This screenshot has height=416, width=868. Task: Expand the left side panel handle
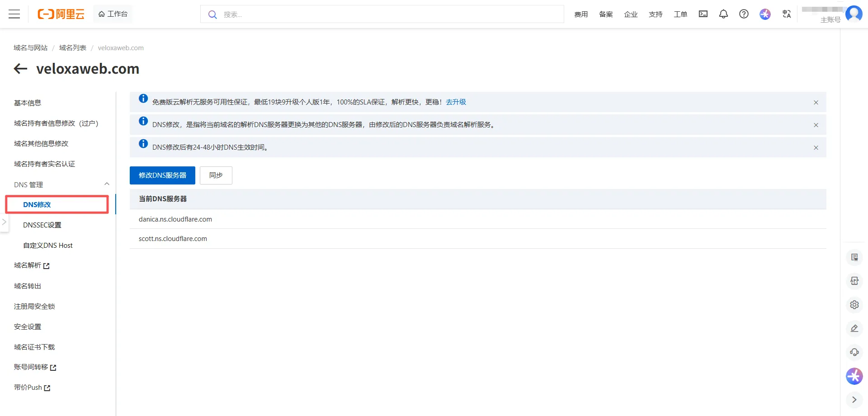[x=4, y=222]
